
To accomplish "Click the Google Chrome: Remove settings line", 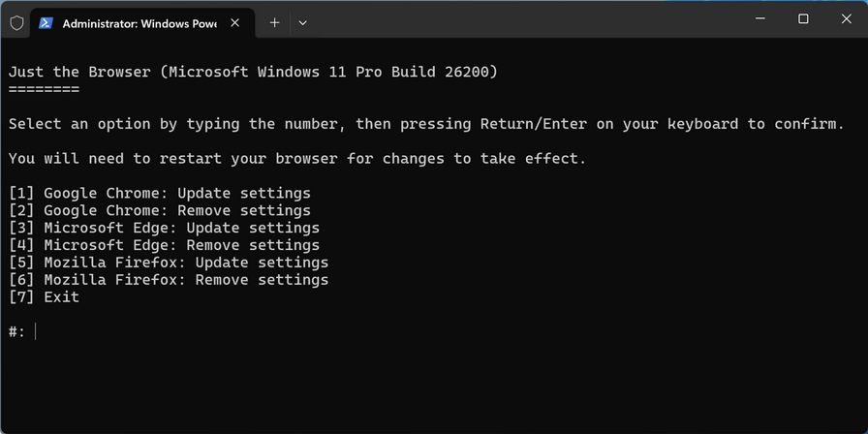I will (x=160, y=211).
